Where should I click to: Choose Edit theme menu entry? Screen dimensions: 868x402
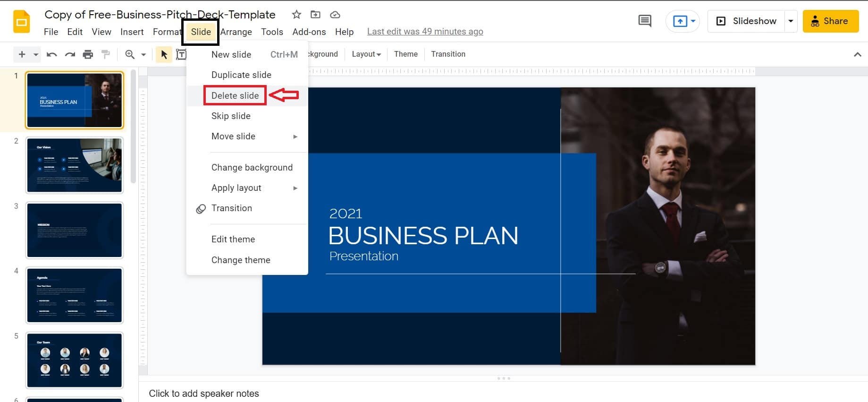247,239
